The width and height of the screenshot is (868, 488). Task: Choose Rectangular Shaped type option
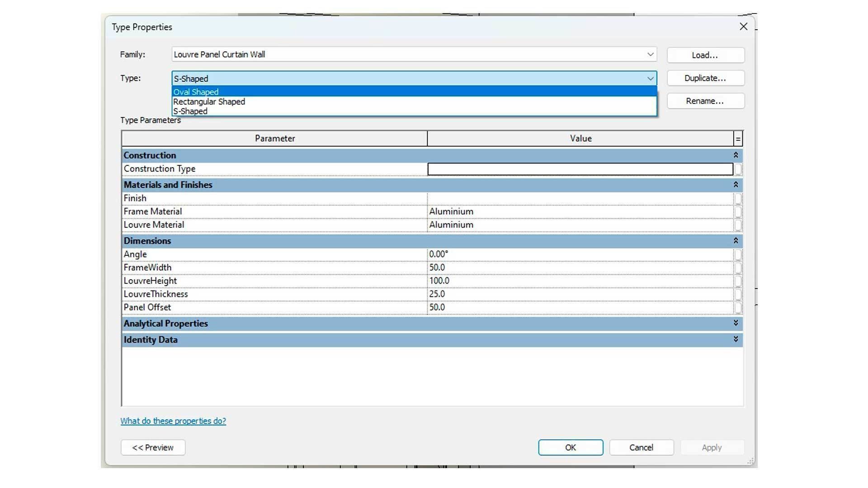coord(209,102)
